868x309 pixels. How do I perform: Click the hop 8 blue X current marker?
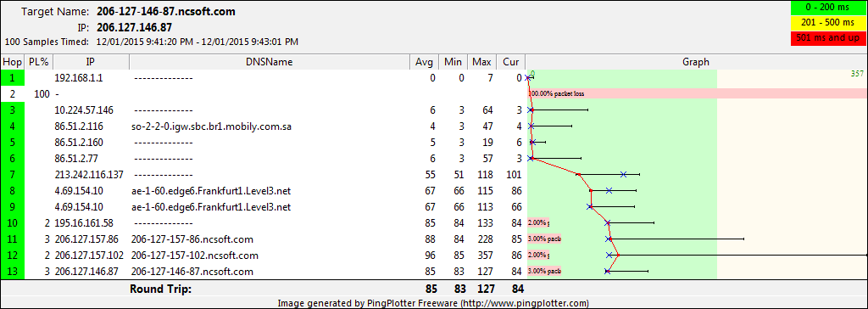coord(609,191)
